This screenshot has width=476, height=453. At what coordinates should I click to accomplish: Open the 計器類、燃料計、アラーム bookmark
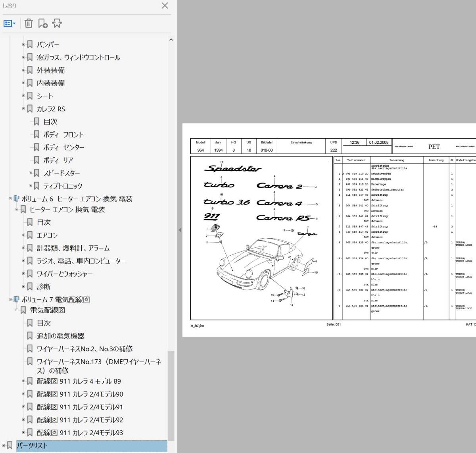[73, 248]
